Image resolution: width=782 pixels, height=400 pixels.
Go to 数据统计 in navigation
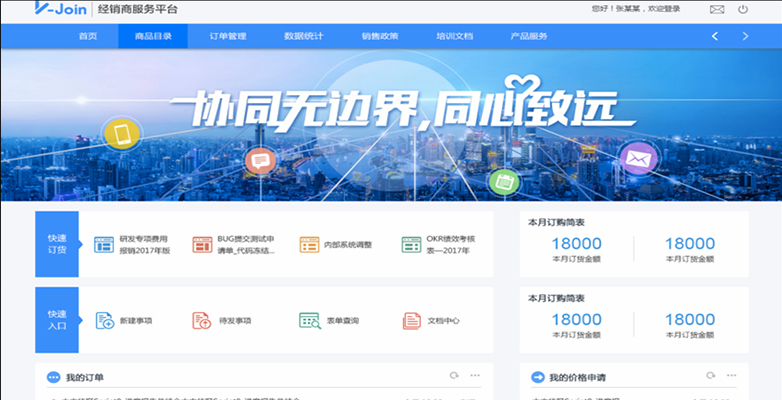click(x=303, y=36)
